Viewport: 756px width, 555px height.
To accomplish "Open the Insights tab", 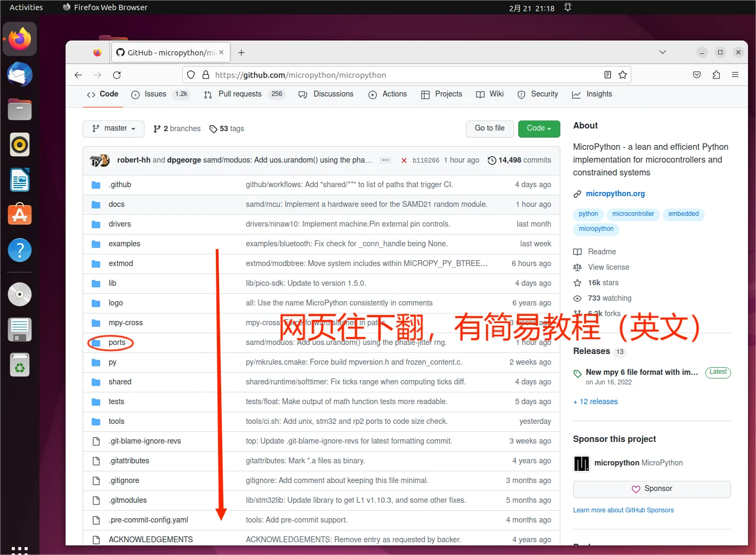I will tap(592, 94).
